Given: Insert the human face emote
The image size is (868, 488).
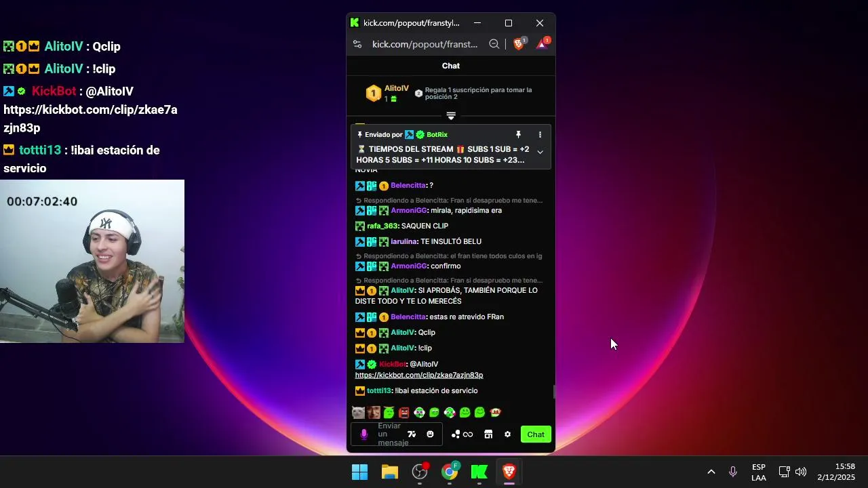Looking at the screenshot, I should pyautogui.click(x=374, y=412).
